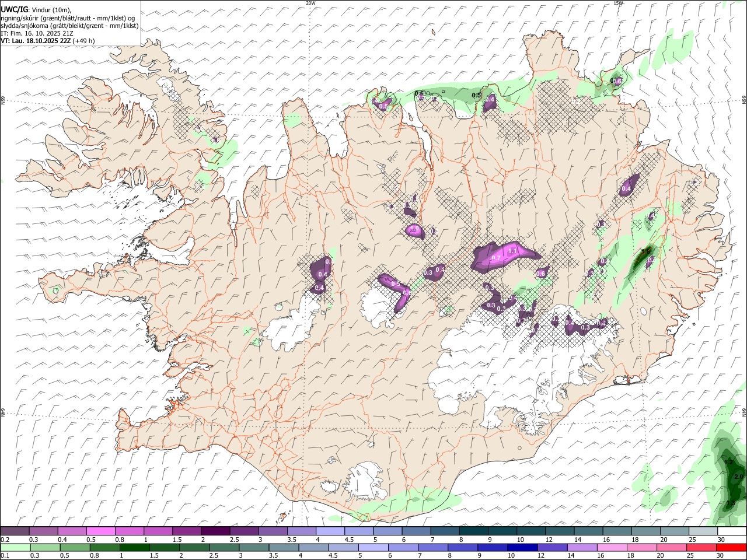Click the 25 label in the snow scale

(692, 540)
